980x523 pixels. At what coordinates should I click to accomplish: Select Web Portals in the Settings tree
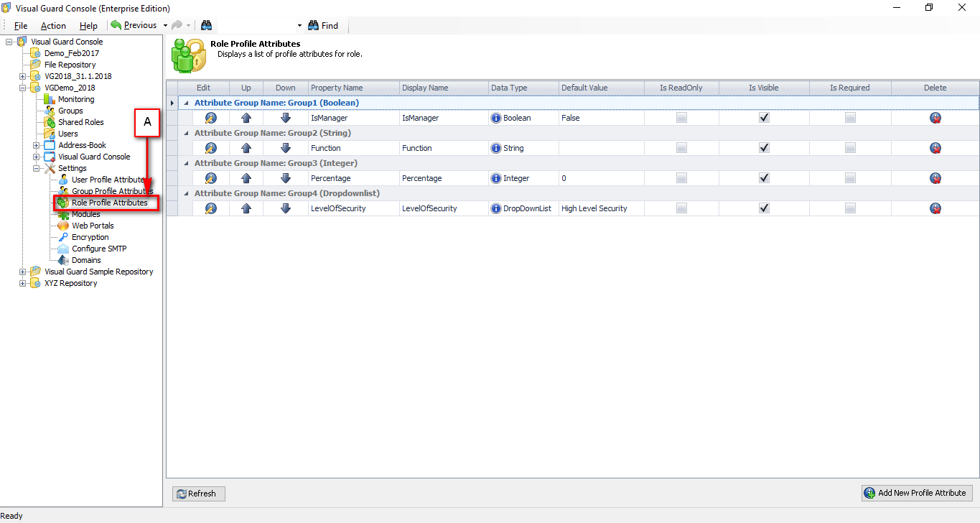(93, 226)
